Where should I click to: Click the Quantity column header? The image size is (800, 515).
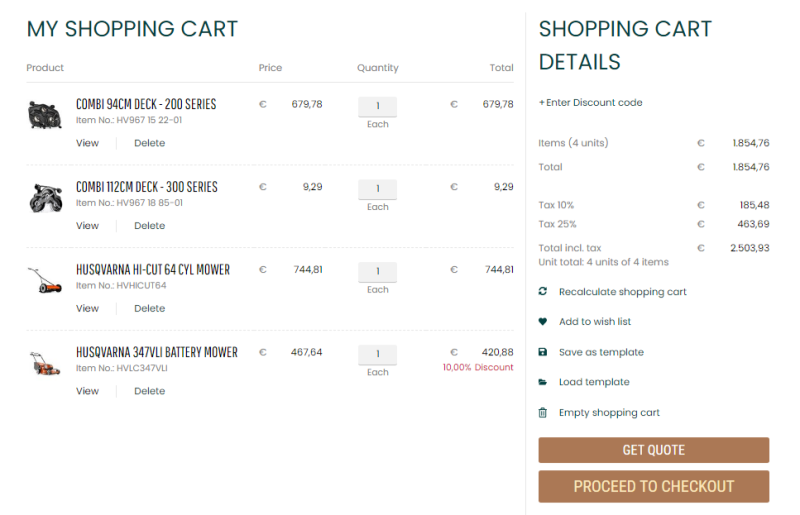pos(378,67)
